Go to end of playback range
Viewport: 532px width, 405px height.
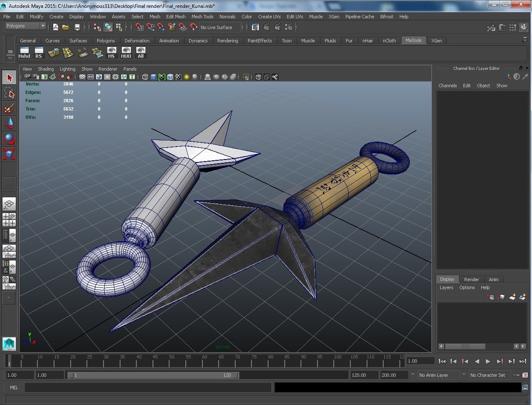pyautogui.click(x=522, y=361)
